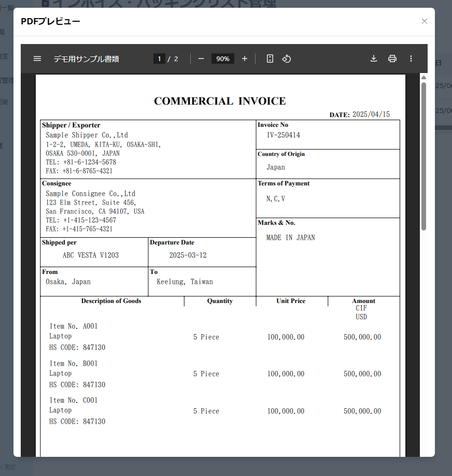Zoom out with the minus button
Screen dimensions: 452x476
pyautogui.click(x=201, y=59)
